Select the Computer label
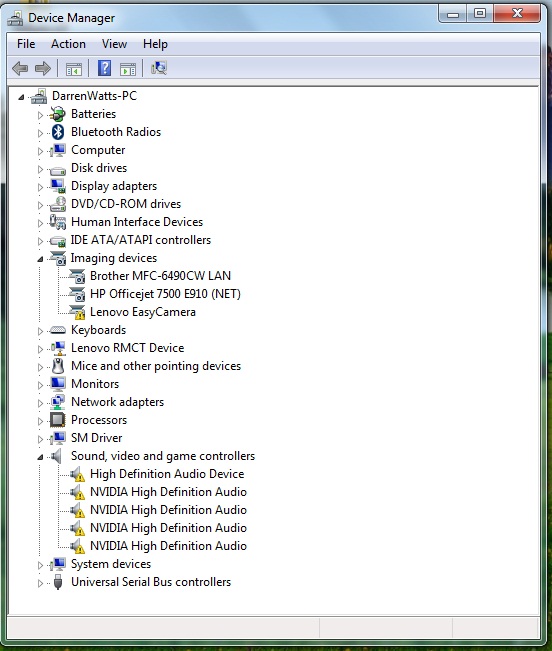The image size is (552, 651). (x=98, y=150)
